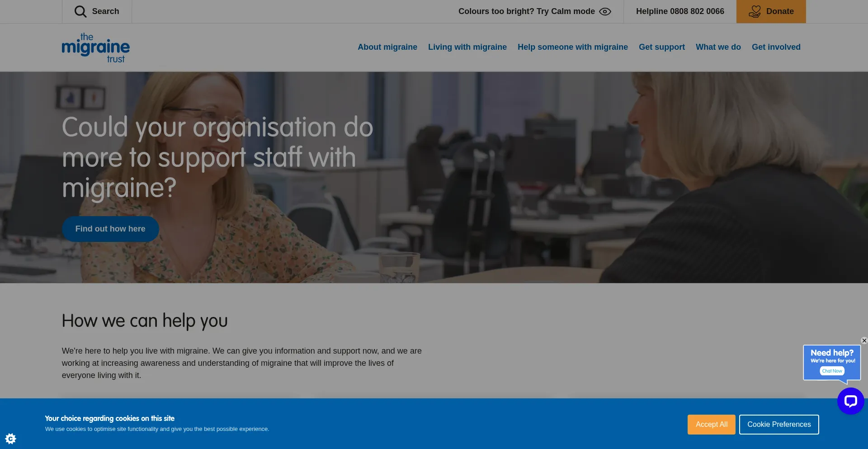The image size is (868, 449).
Task: Open the cookie settings gear icon
Action: (x=10, y=438)
